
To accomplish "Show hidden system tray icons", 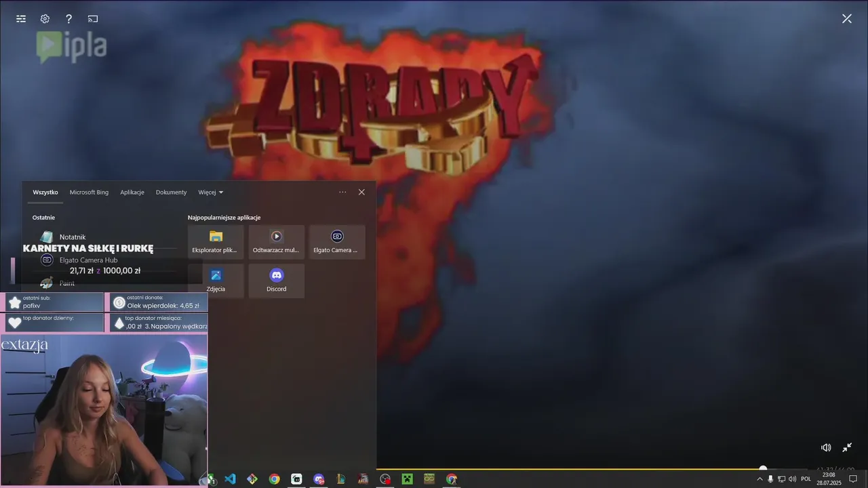I will (759, 479).
